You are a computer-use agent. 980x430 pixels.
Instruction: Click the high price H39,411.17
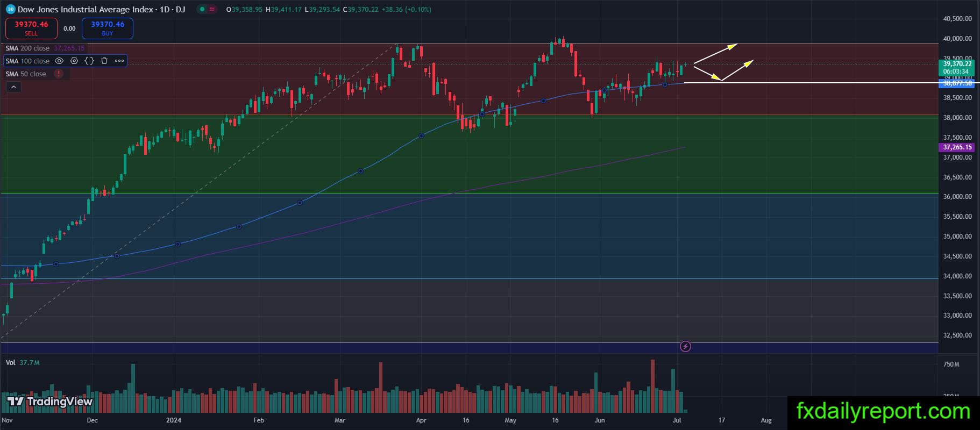click(x=283, y=9)
